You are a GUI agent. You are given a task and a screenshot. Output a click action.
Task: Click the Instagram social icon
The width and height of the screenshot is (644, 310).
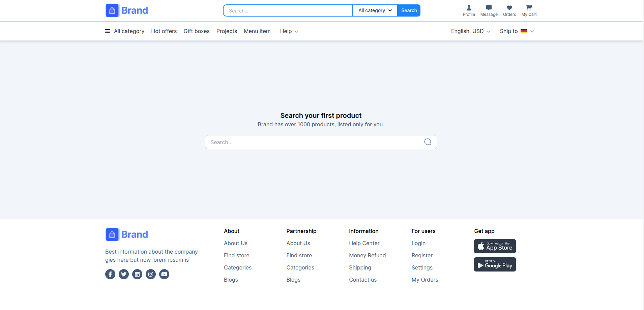151,274
